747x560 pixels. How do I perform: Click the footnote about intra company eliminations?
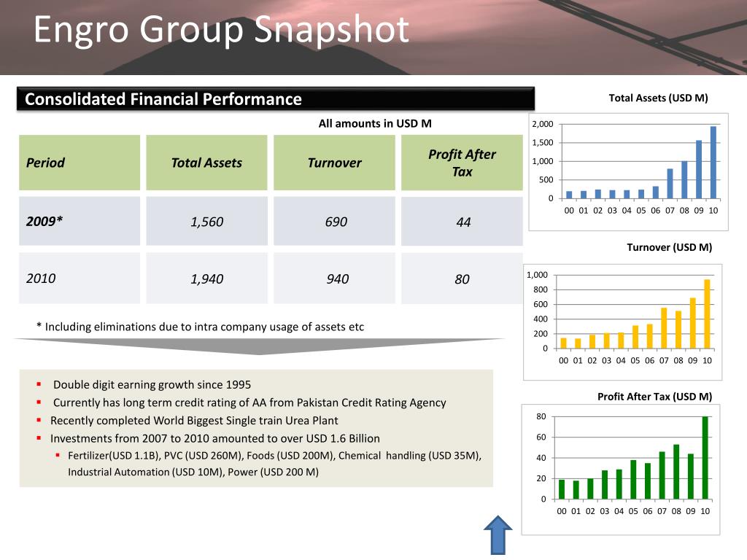[x=200, y=327]
